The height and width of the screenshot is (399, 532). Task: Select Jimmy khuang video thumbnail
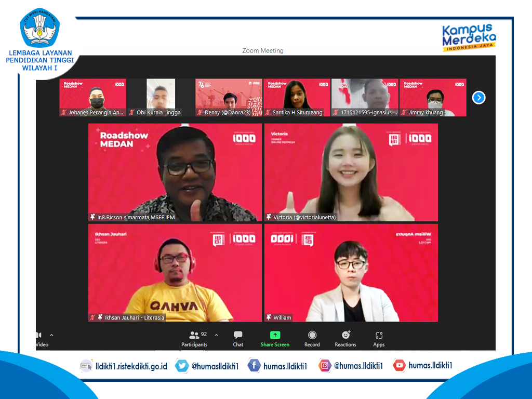(433, 98)
